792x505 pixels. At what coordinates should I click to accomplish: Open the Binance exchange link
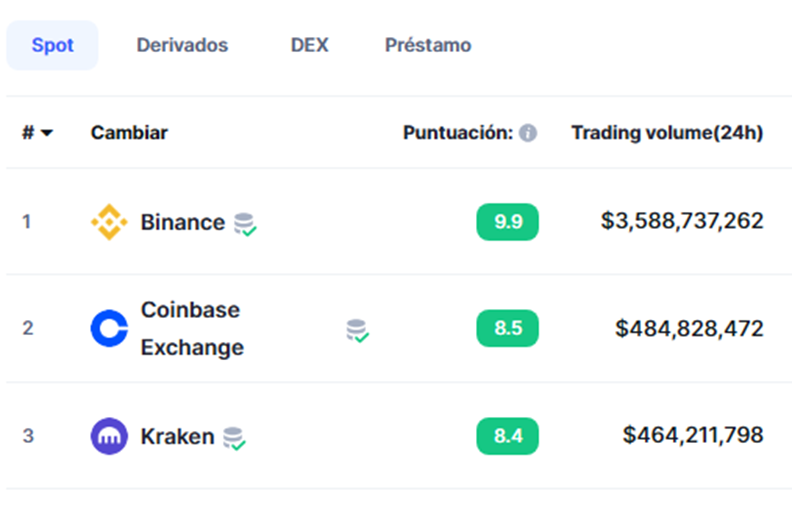tap(183, 222)
